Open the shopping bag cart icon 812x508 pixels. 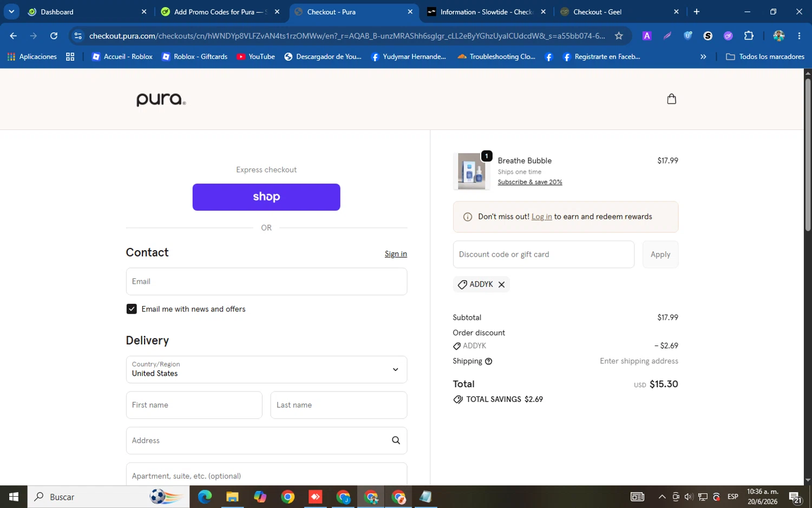671,99
